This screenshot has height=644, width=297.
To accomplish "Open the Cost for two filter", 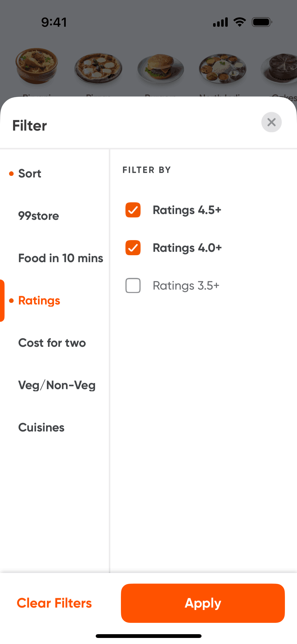I will coord(52,343).
